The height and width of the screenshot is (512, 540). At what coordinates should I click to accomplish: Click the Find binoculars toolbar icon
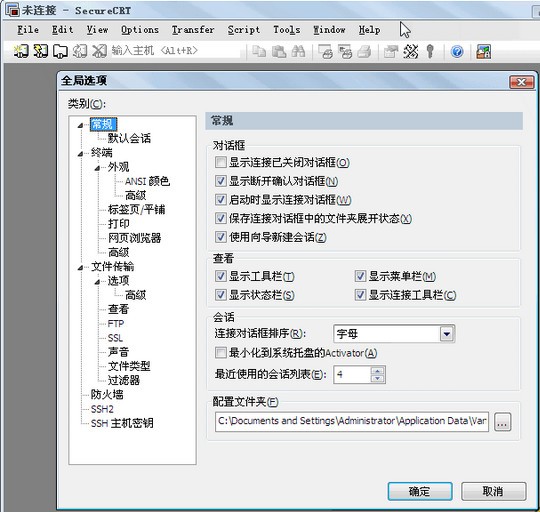(x=298, y=52)
